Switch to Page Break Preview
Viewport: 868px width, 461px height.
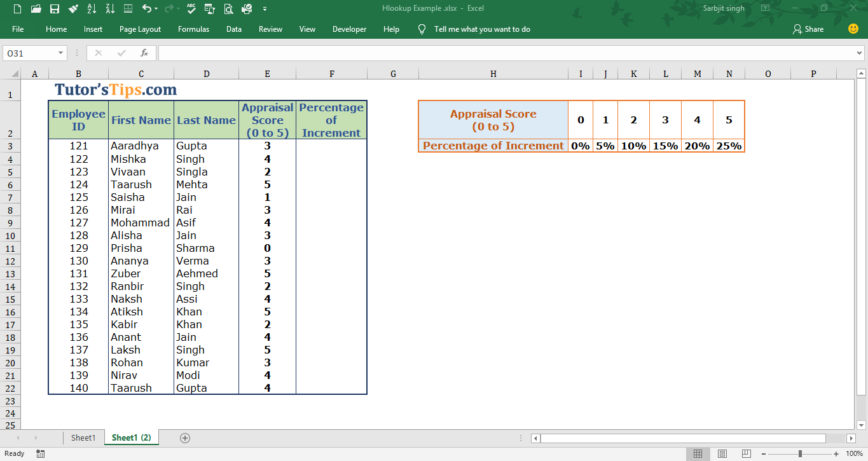(x=745, y=453)
